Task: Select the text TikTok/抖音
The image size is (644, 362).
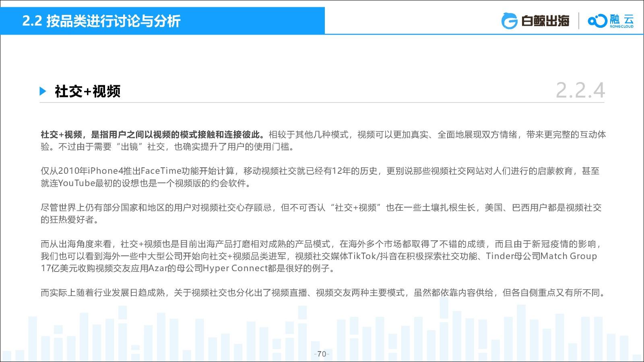Action: 373,256
